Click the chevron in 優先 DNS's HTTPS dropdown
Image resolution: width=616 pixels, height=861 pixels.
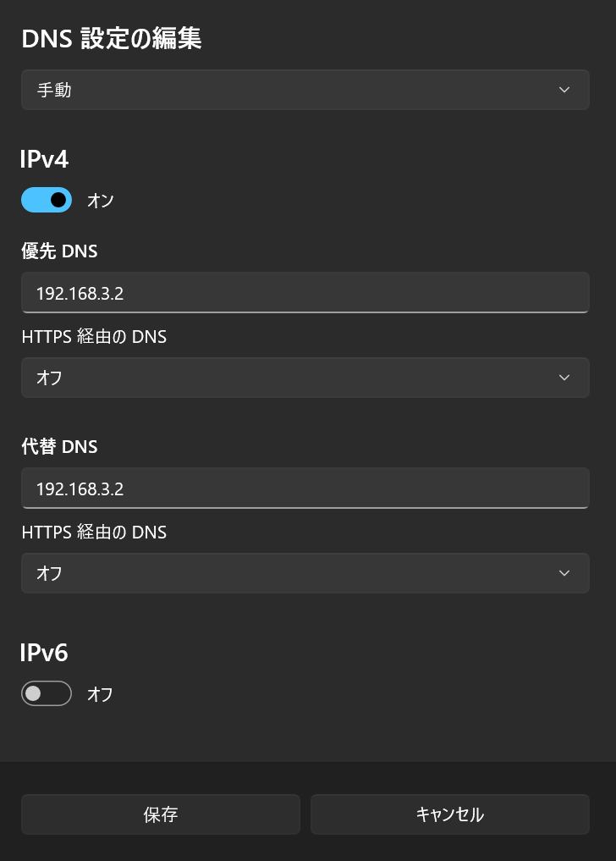[564, 378]
